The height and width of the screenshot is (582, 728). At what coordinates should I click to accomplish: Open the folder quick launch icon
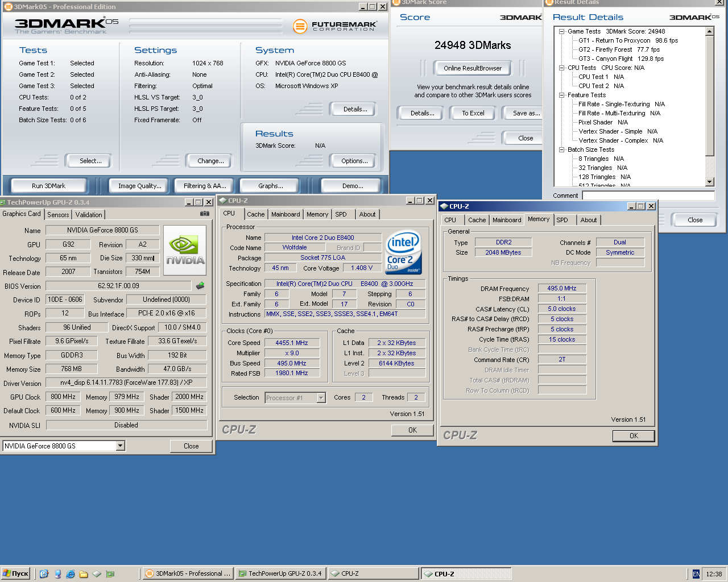pos(84,574)
